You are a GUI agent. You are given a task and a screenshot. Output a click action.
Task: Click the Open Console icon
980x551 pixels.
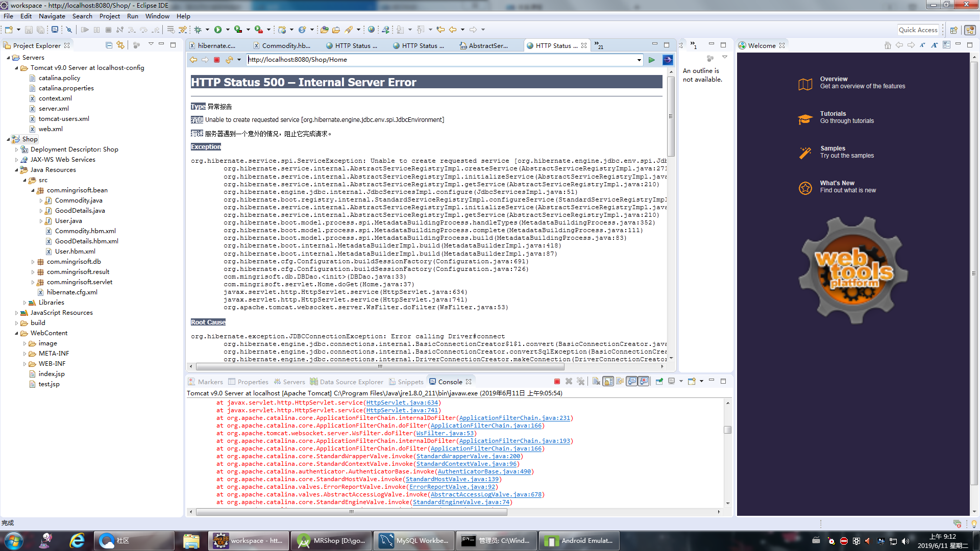tap(692, 381)
